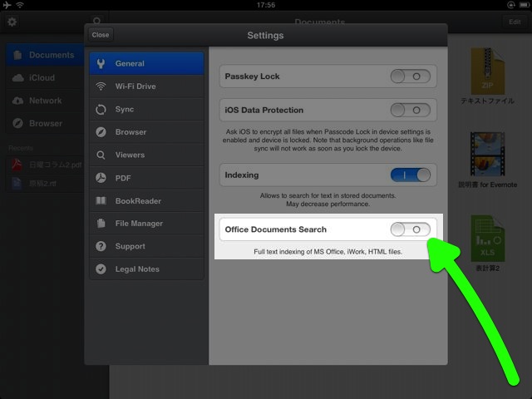532x399 pixels.
Task: Open the XLS file 表計算2
Action: [x=488, y=244]
